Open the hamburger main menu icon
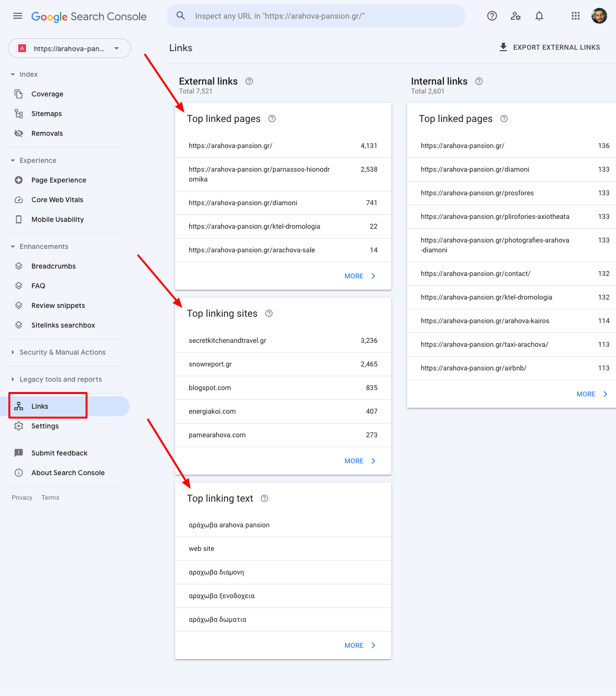This screenshot has height=696, width=616. [18, 16]
